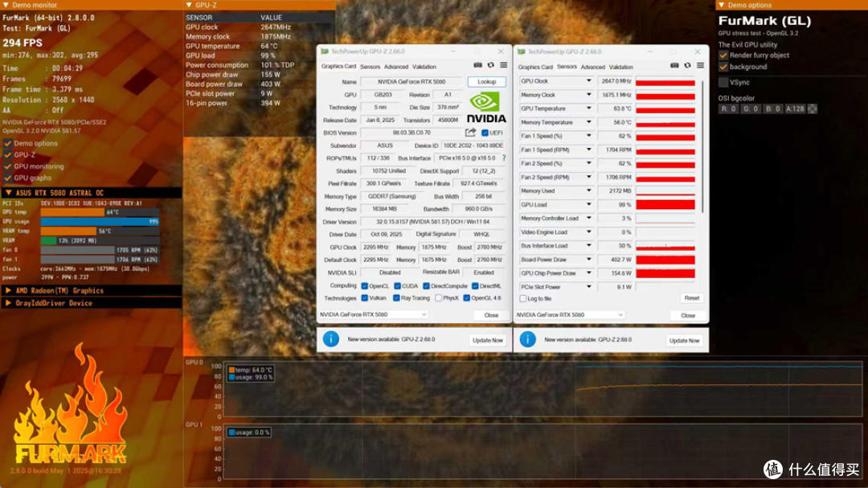Click info icon in left update notification
The height and width of the screenshot is (488, 868).
pyautogui.click(x=331, y=339)
